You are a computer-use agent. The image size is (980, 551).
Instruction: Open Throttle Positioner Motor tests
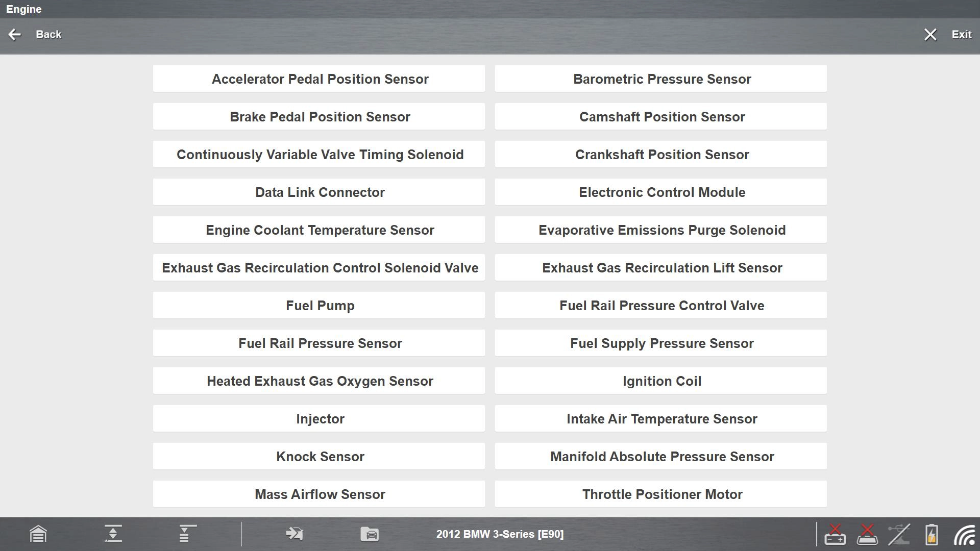tap(661, 494)
